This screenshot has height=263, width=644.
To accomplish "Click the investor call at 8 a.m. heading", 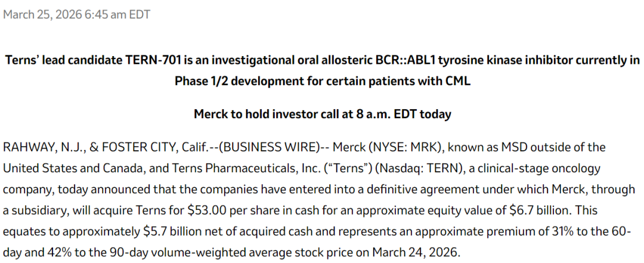I will (x=322, y=114).
